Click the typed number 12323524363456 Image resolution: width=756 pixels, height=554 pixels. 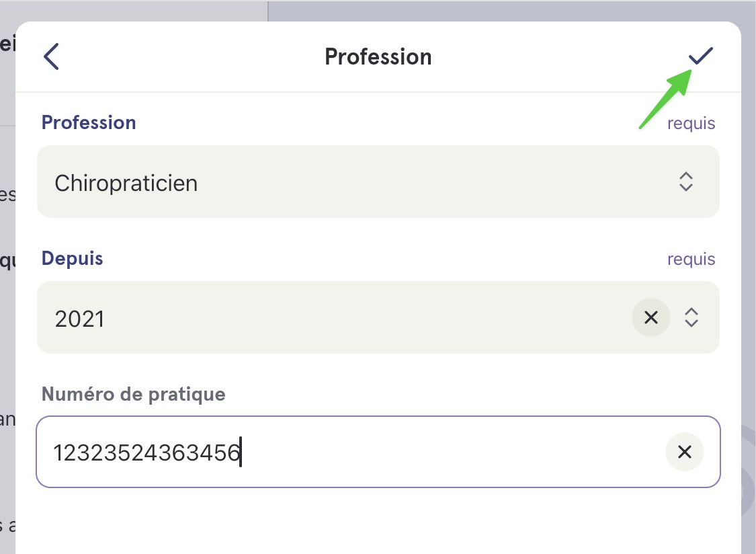coord(146,452)
